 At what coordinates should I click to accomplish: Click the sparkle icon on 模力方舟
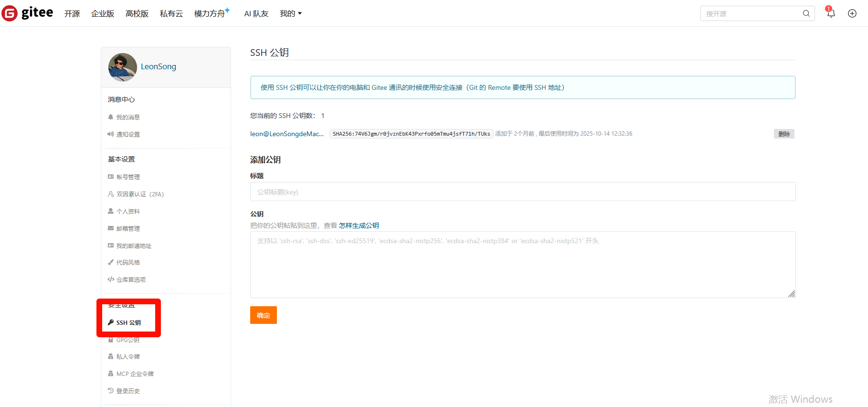pyautogui.click(x=227, y=10)
